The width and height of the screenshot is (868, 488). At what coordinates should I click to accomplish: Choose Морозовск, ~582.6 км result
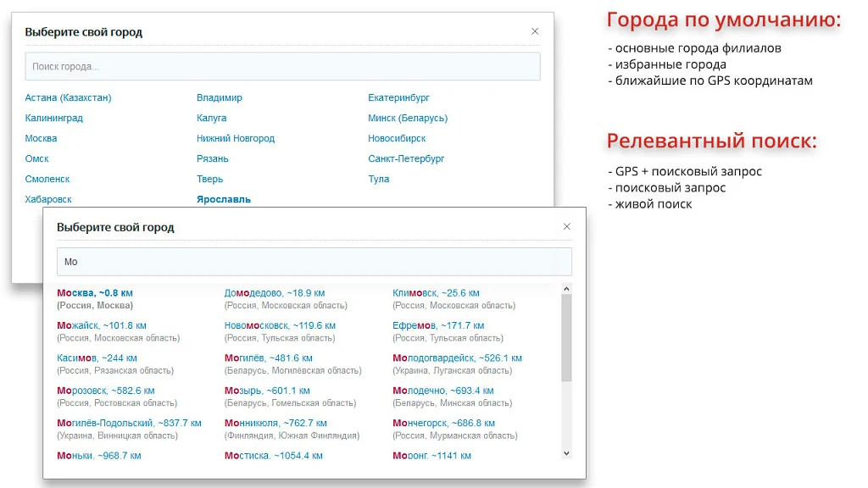point(106,391)
